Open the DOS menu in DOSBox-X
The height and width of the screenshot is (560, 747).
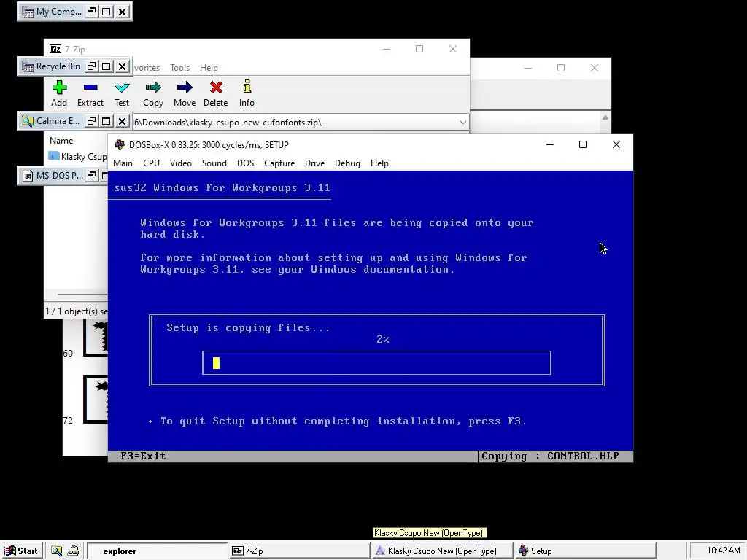tap(245, 163)
